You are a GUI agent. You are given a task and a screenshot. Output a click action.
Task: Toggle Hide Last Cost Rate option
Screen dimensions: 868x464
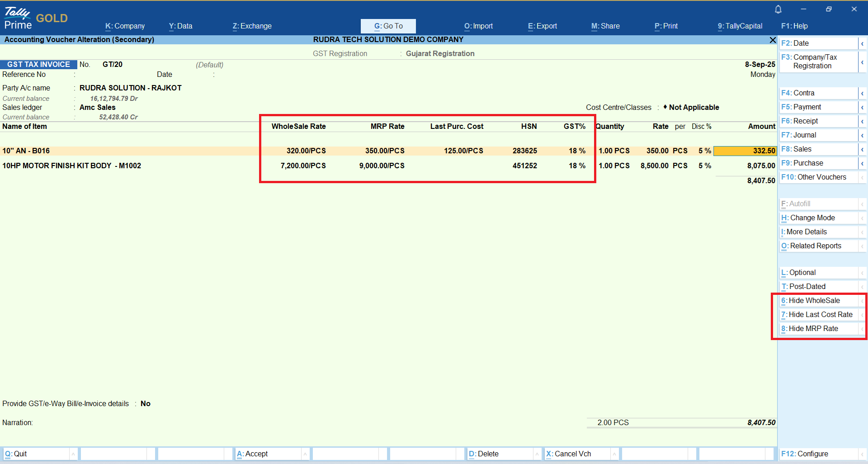(x=820, y=315)
